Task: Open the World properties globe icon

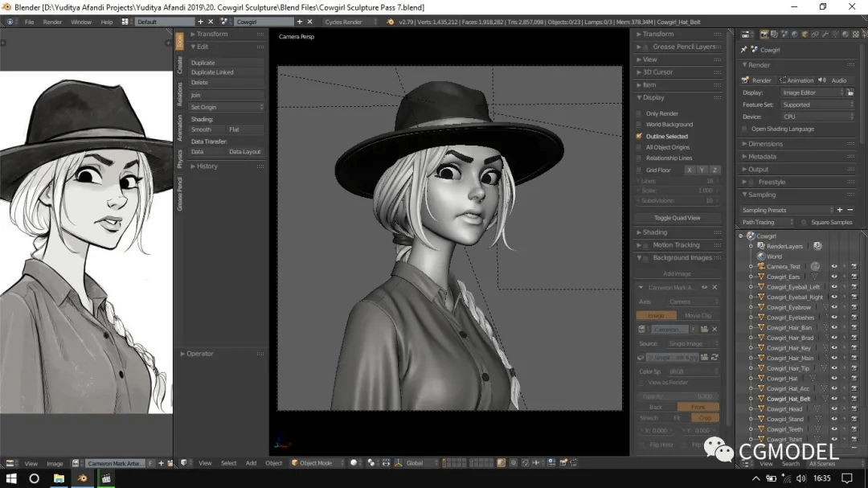Action: coord(794,35)
